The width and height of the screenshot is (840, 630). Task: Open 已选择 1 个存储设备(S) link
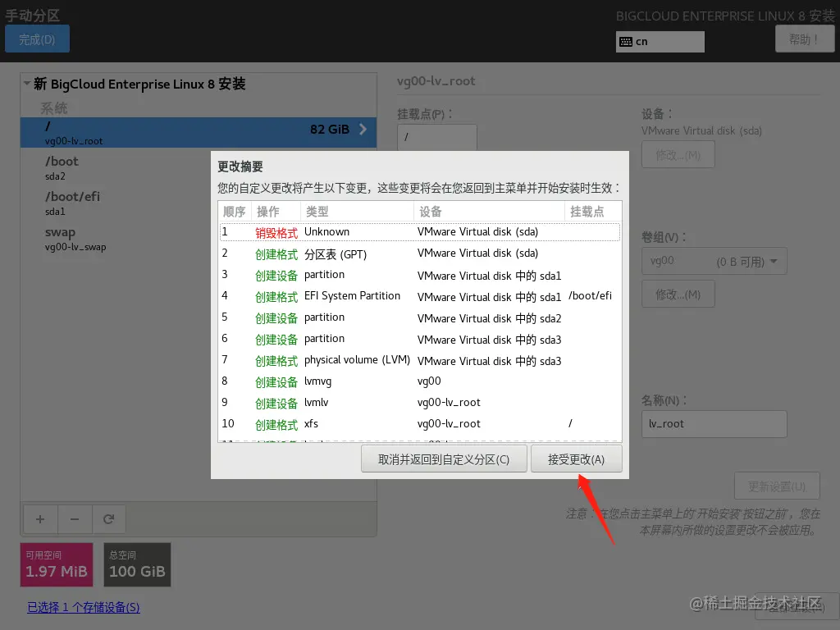tap(84, 607)
